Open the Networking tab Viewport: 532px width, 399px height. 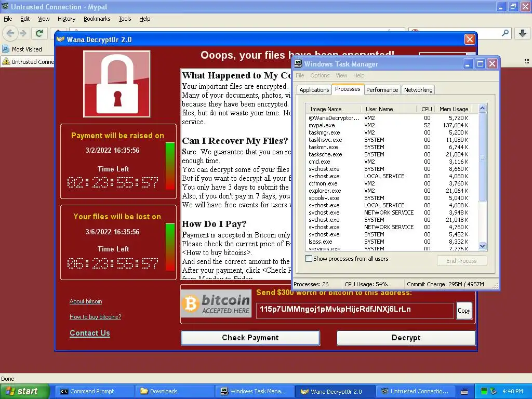point(418,89)
